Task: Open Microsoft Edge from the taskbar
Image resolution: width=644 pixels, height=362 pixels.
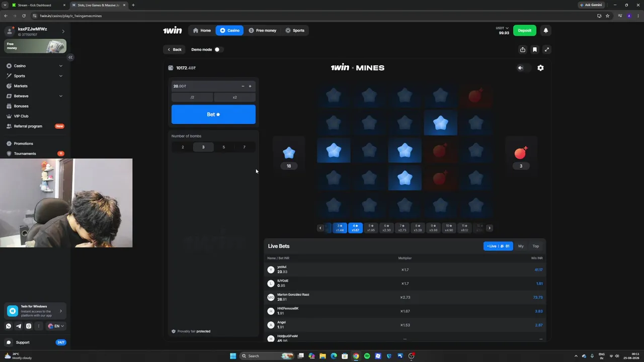Action: tap(334, 356)
